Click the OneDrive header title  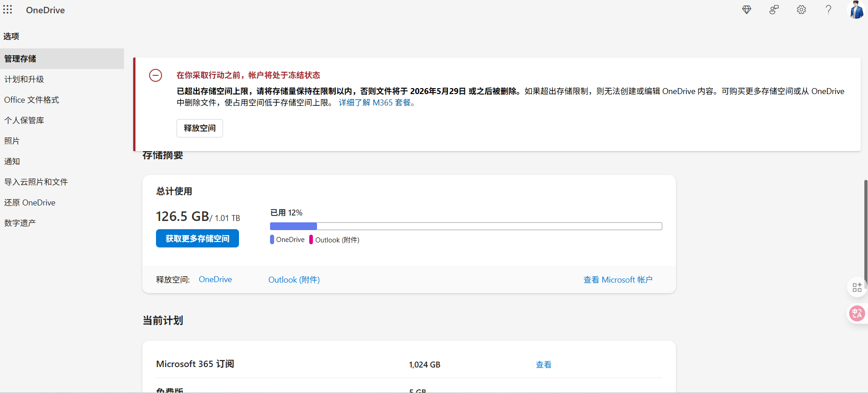coord(45,10)
